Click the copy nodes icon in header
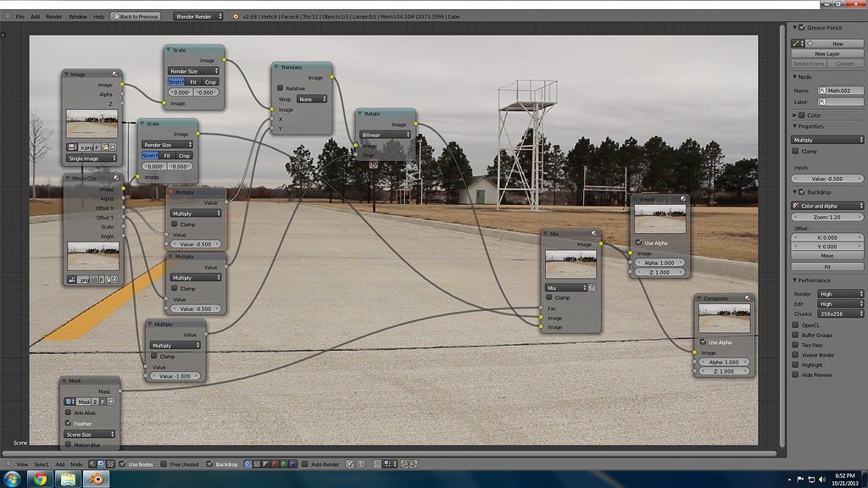The image size is (868, 488). pyautogui.click(x=404, y=464)
